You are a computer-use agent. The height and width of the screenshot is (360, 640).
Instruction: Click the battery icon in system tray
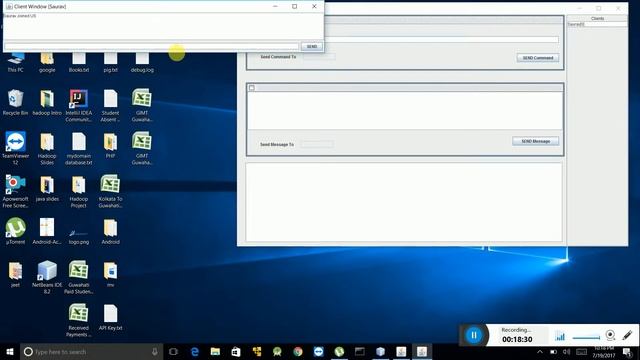pos(553,352)
